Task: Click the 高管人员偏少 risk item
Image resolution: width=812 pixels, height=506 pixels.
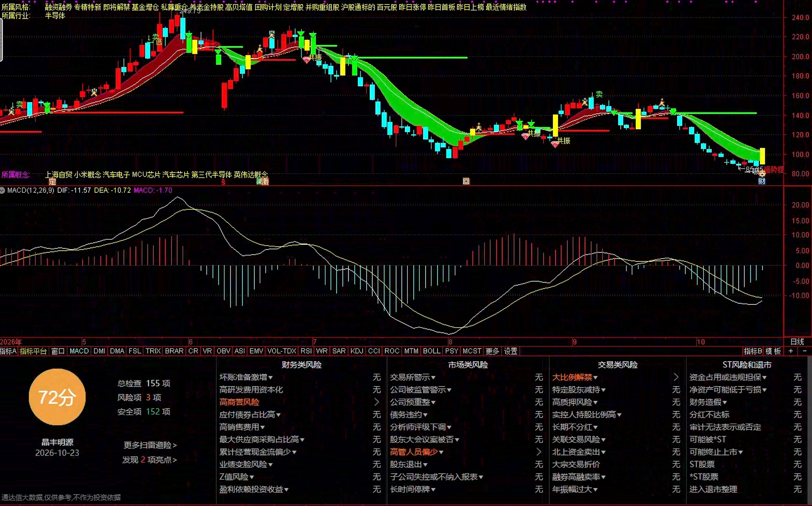Action: (414, 452)
